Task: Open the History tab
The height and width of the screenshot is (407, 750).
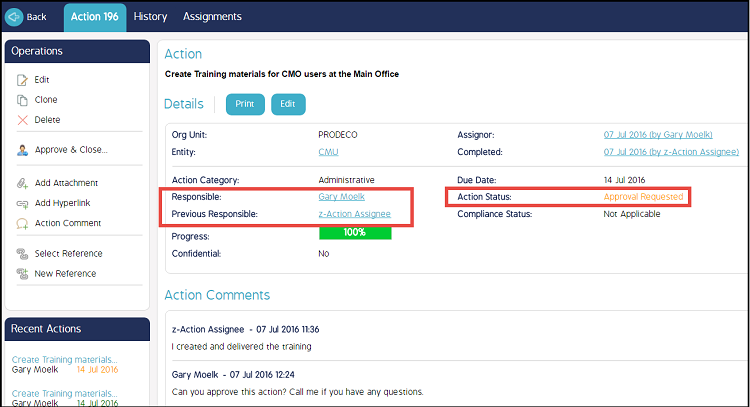Action: 150,17
